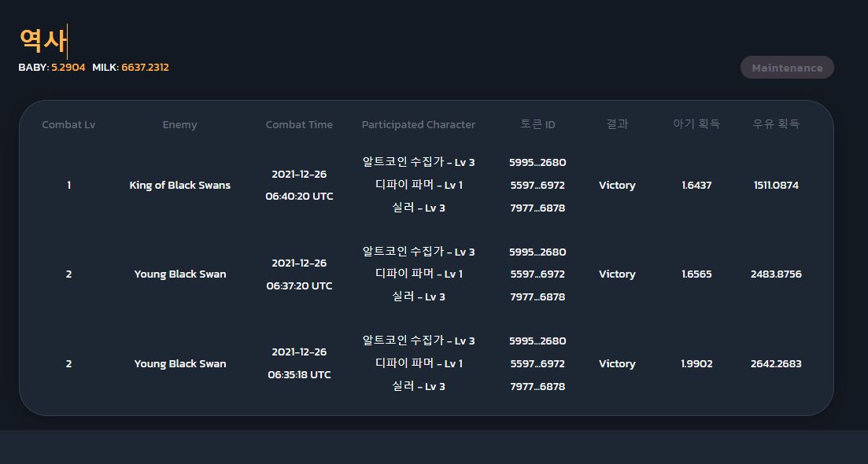
Task: Click the 우유 획득 column header
Action: tap(776, 124)
